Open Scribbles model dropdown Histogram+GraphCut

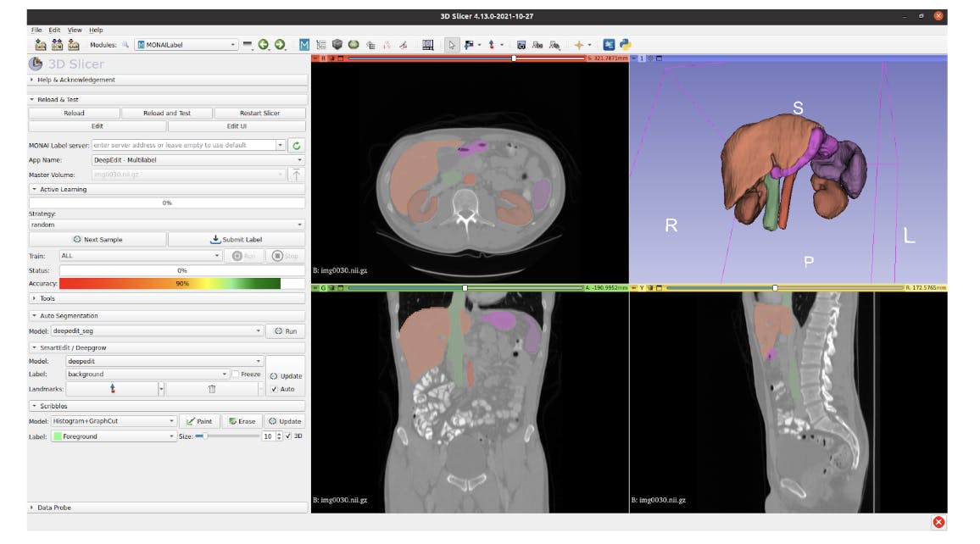(114, 421)
